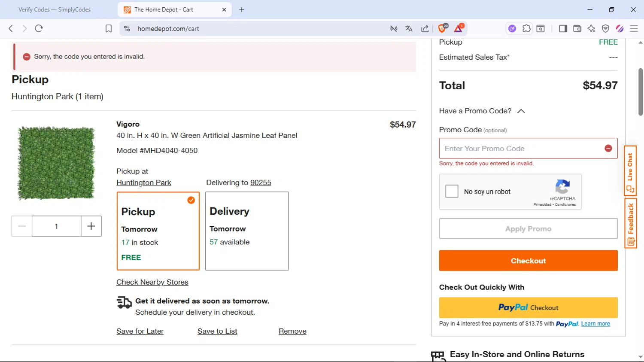Viewport: 644px width, 362px height.
Task: Click the orange Checkout button
Action: click(528, 261)
